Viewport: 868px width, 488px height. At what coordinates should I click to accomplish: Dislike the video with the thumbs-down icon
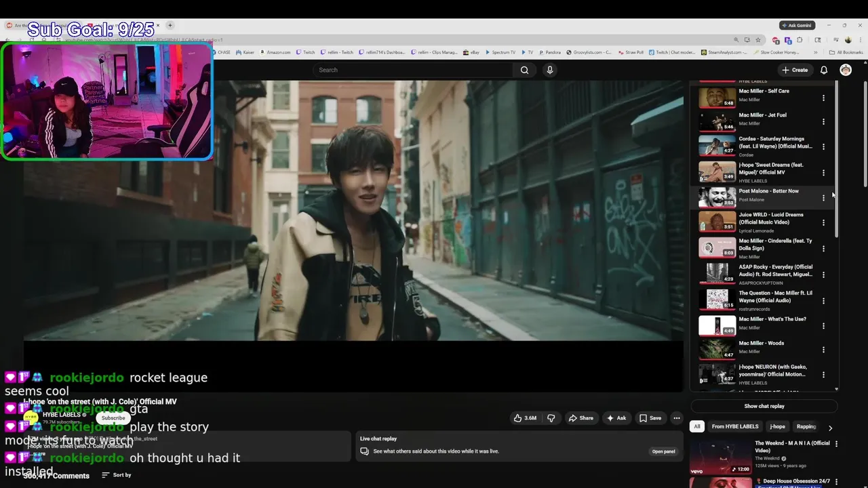tap(551, 418)
